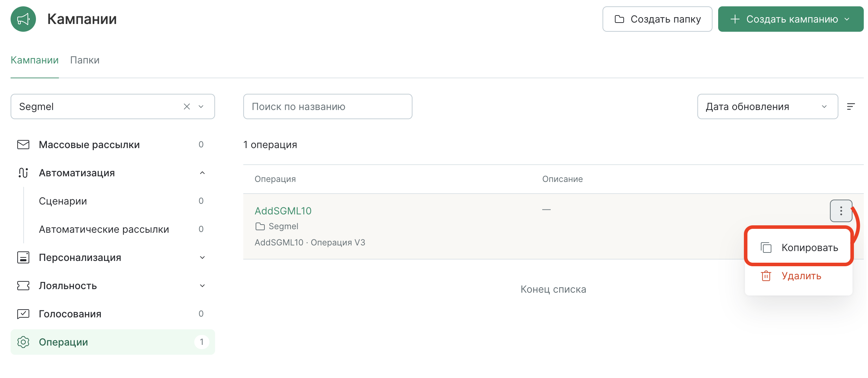868x378 pixels.
Task: Open the folder filter dropdown chevron
Action: 201,106
